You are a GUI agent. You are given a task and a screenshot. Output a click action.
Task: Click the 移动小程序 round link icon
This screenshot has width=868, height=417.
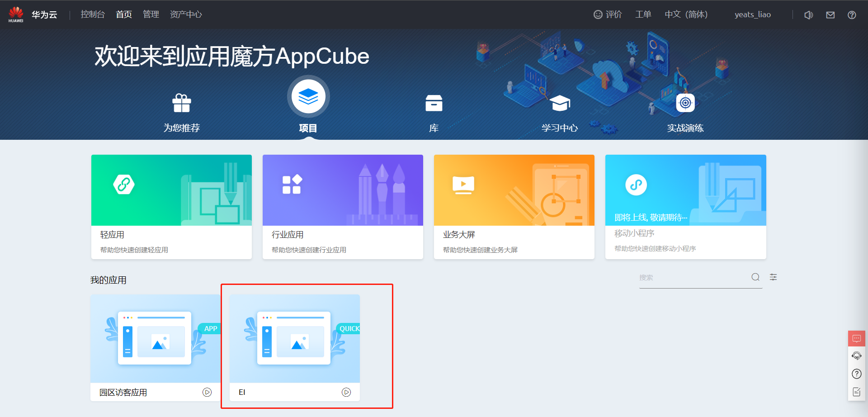coord(636,185)
